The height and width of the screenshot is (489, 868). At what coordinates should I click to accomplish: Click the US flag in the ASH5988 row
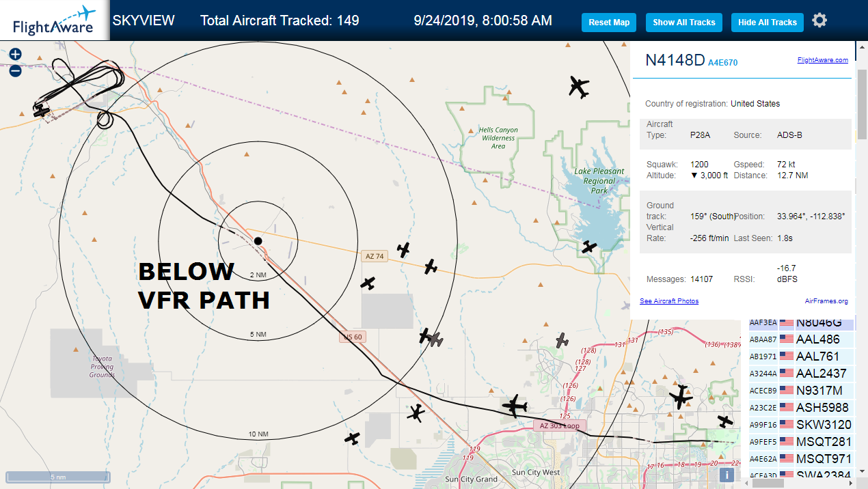tap(787, 408)
